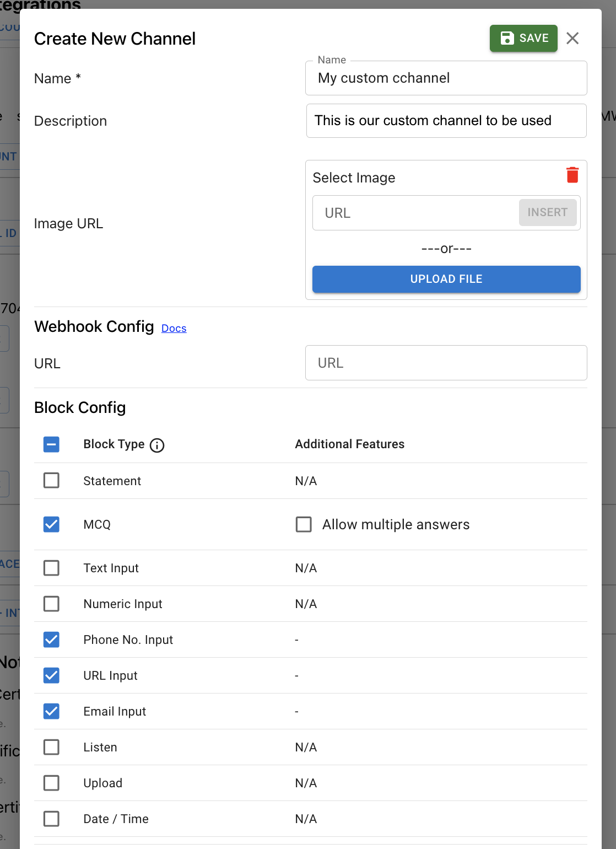This screenshot has height=849, width=616.
Task: Enable the Upload block checkbox
Action: pyautogui.click(x=51, y=783)
